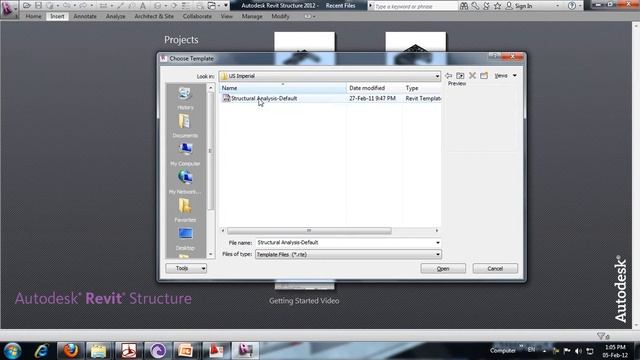Open the Revit application menu button
Image resolution: width=640 pixels, height=360 pixels.
pos(7,8)
